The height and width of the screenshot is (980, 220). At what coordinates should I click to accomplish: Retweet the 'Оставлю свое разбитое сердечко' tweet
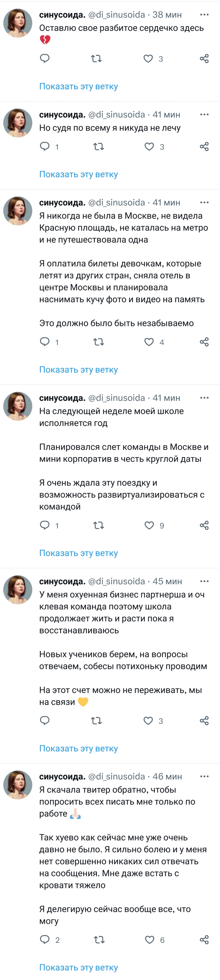point(97,59)
